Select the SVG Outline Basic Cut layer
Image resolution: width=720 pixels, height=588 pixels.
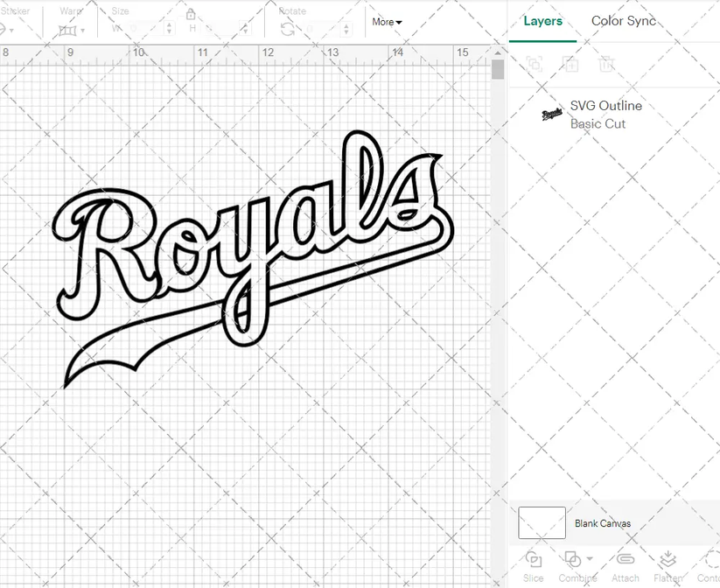[607, 115]
